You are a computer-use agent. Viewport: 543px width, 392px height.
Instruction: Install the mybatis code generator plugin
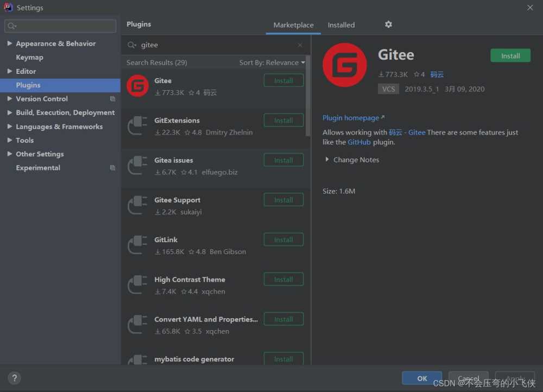click(283, 359)
